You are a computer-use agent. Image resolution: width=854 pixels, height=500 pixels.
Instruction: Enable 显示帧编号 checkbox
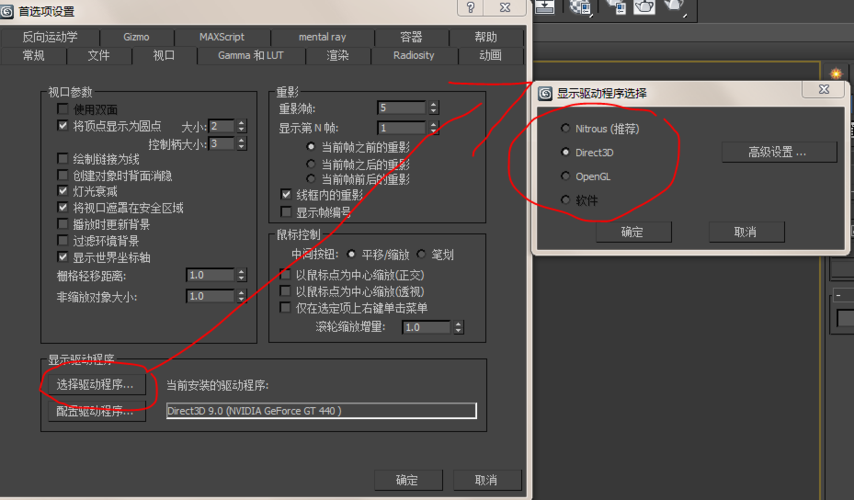pos(286,211)
